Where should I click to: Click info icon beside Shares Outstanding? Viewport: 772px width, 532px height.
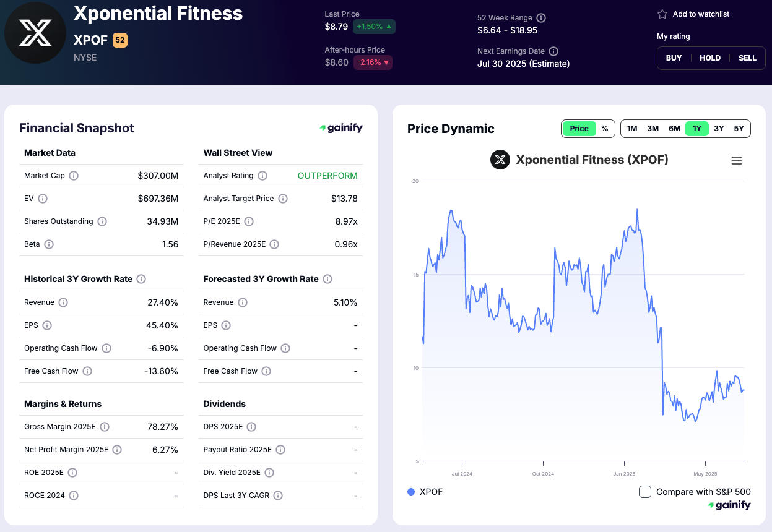click(x=102, y=221)
